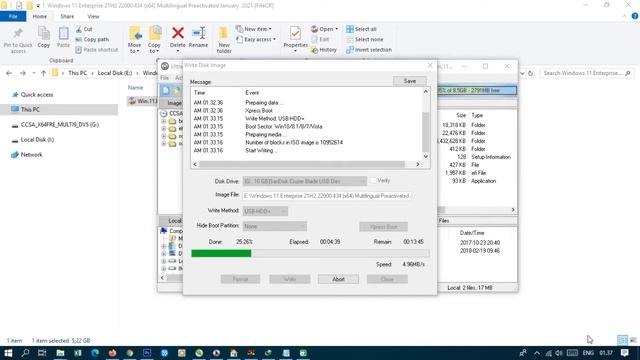Click Select none in the ribbon

point(365,40)
